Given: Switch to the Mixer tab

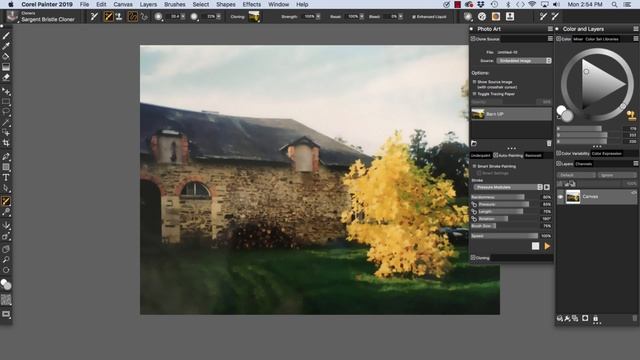Looking at the screenshot, I should tap(578, 39).
